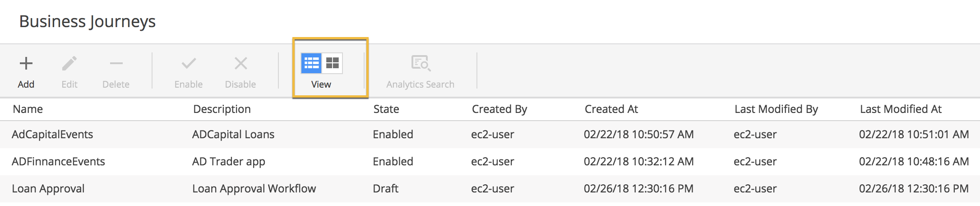Click the Enable checkmark icon

(x=189, y=63)
